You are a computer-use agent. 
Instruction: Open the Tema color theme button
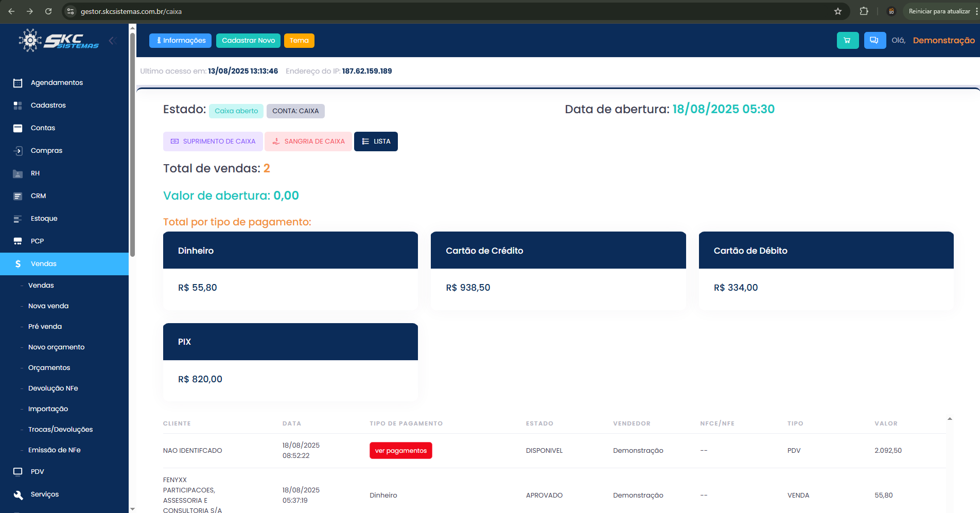point(299,41)
